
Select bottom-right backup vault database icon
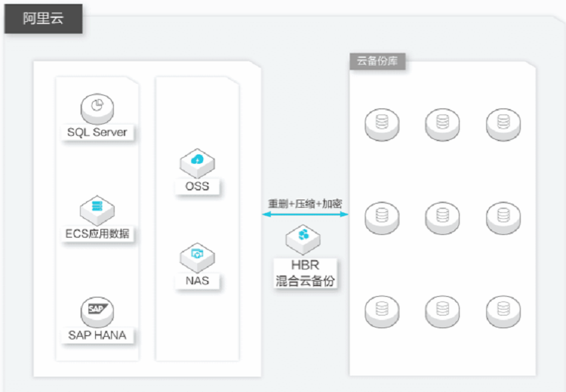click(x=503, y=311)
